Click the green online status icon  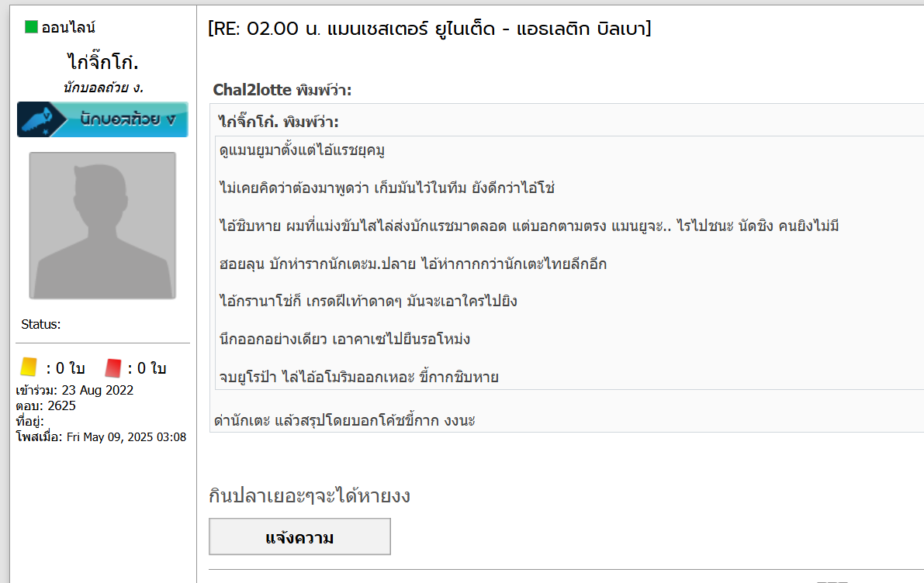(x=31, y=27)
